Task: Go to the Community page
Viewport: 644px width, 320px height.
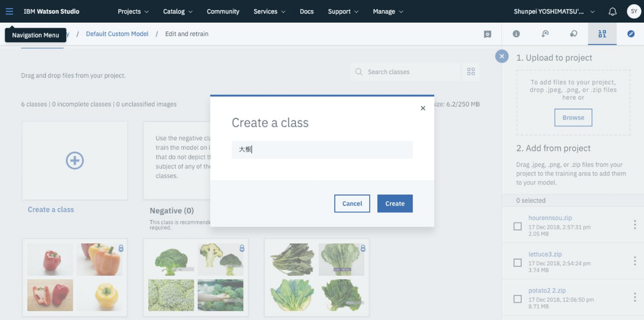Action: (x=223, y=11)
